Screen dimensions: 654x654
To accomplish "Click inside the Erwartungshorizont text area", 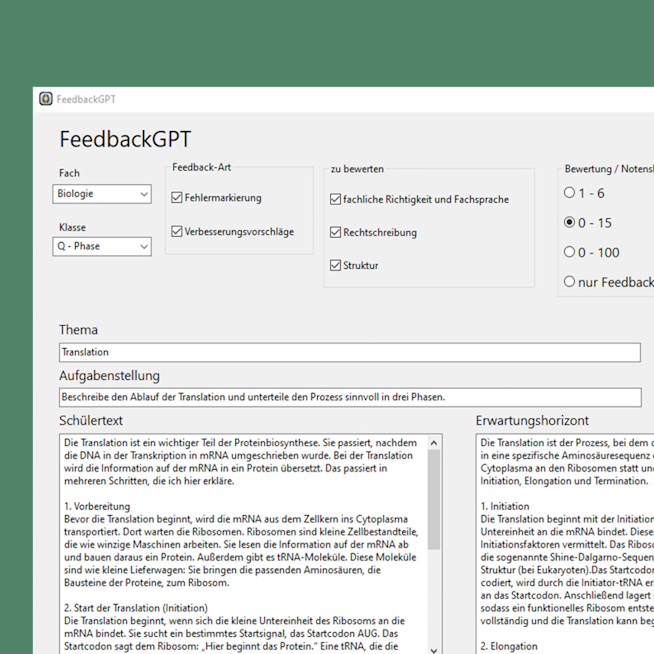I will coord(565,544).
